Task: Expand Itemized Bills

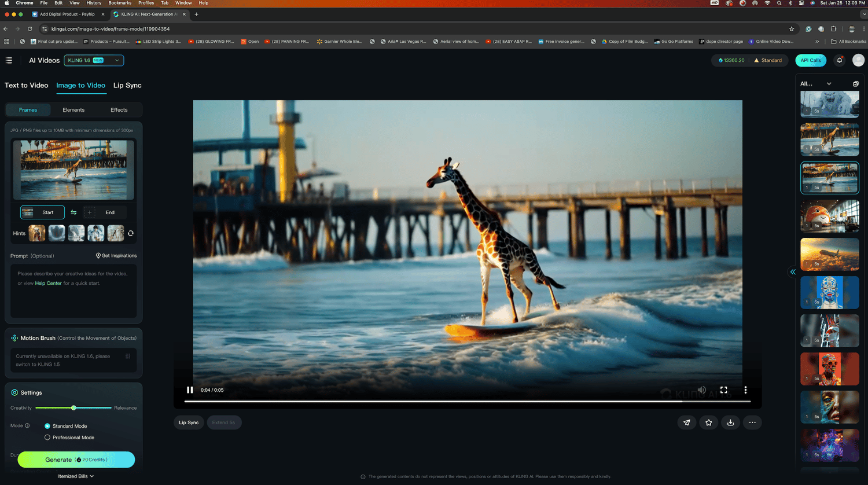Action: [76, 476]
